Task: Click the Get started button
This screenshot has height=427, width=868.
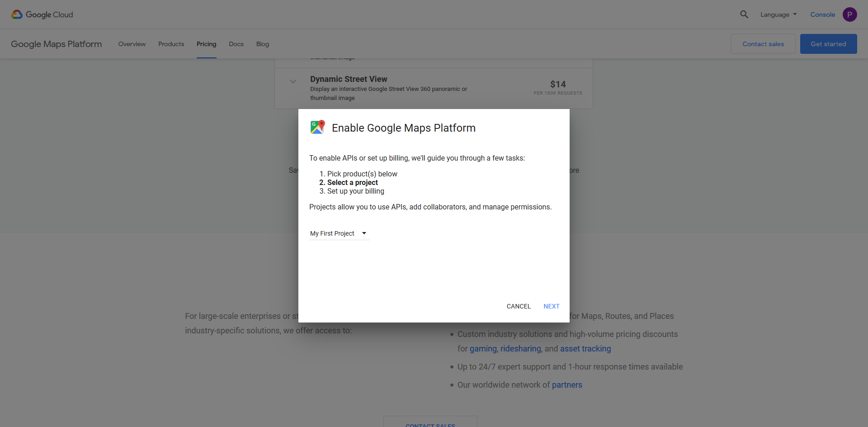Action: coord(828,44)
